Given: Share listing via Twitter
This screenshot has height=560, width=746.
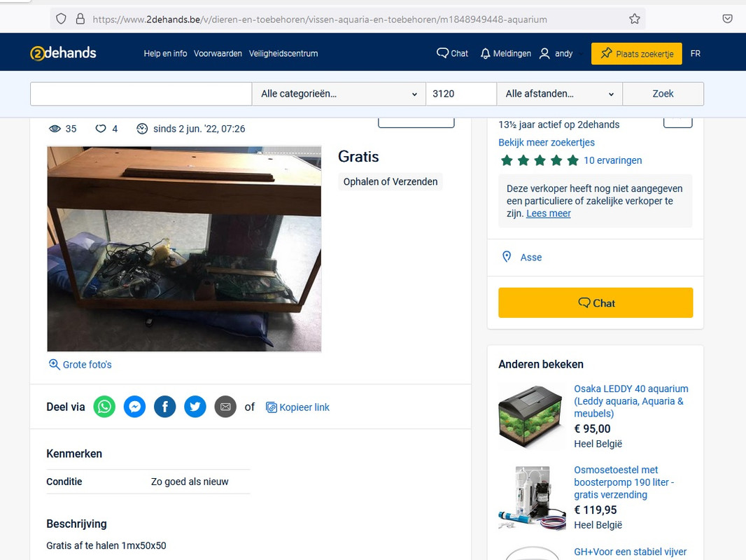Looking at the screenshot, I should [x=195, y=407].
